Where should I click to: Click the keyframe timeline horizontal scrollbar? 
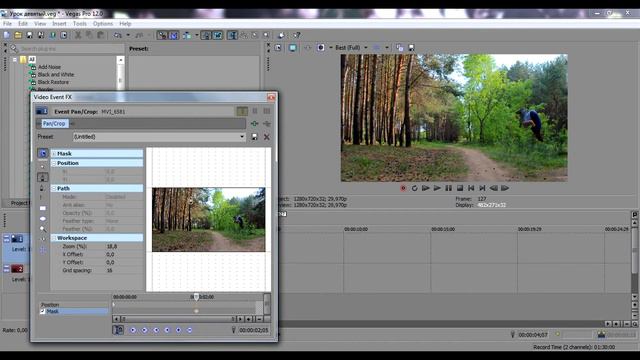178,319
